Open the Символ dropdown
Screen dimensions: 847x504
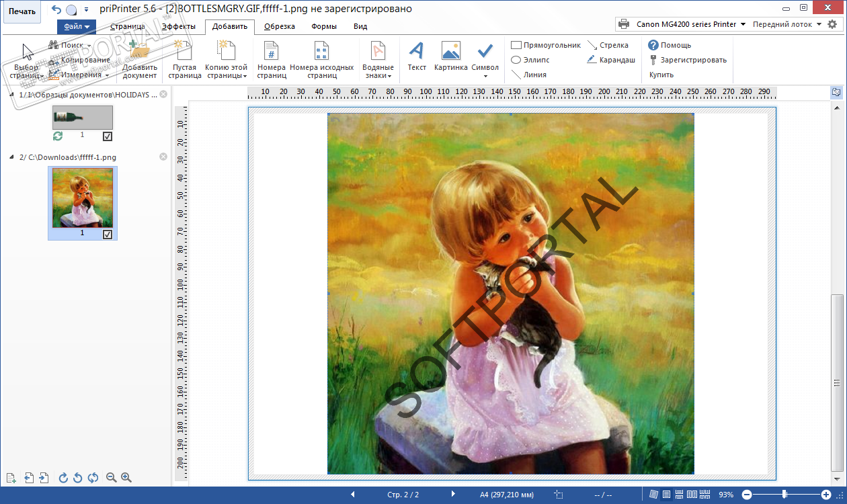point(485,59)
